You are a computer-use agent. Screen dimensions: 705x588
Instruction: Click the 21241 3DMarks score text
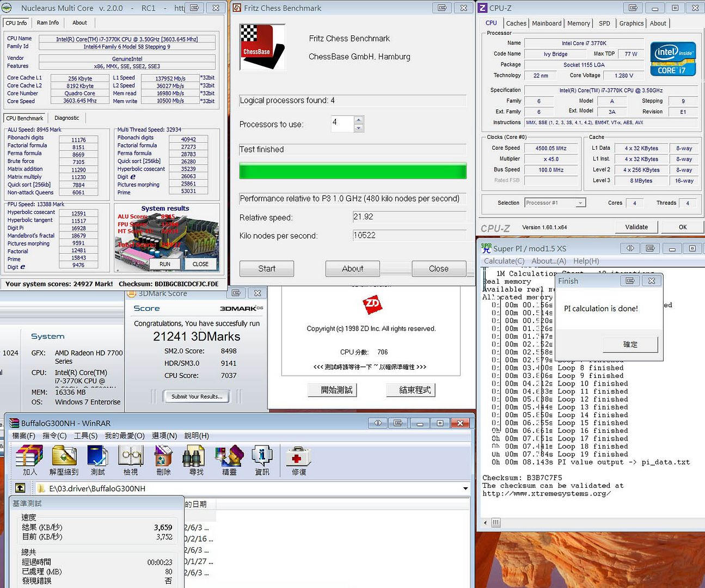(197, 336)
